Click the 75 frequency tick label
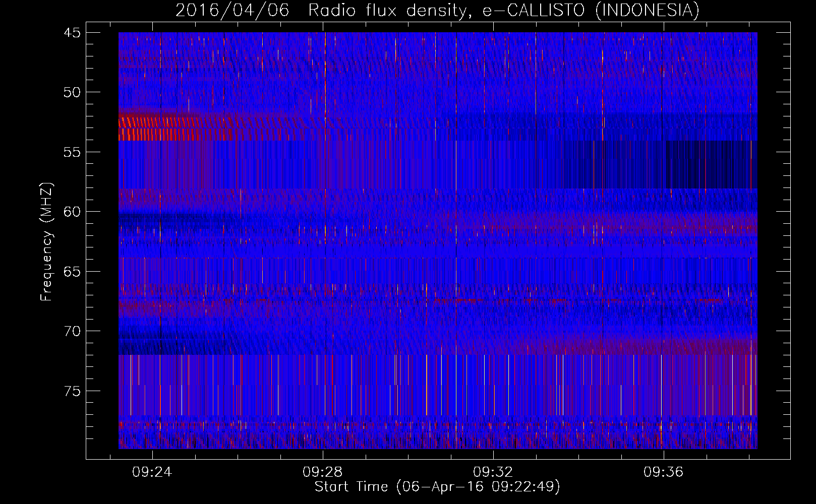Image resolution: width=816 pixels, height=504 pixels. click(72, 391)
